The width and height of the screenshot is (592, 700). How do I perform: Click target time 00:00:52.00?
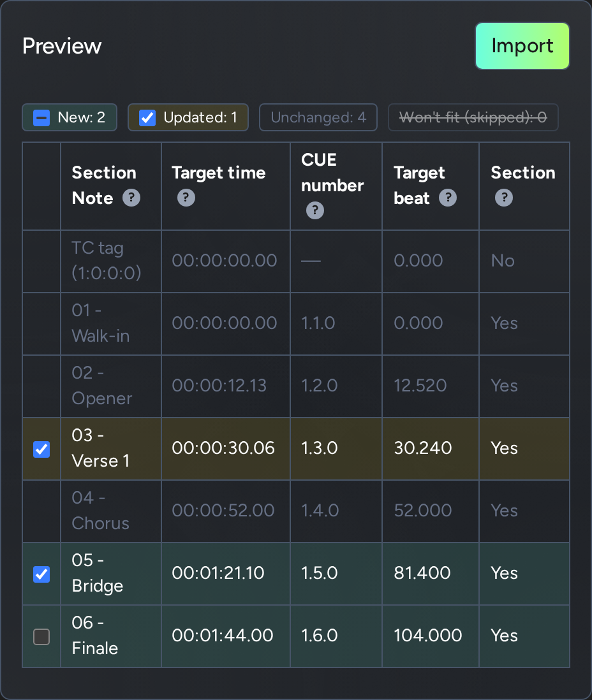(x=223, y=511)
